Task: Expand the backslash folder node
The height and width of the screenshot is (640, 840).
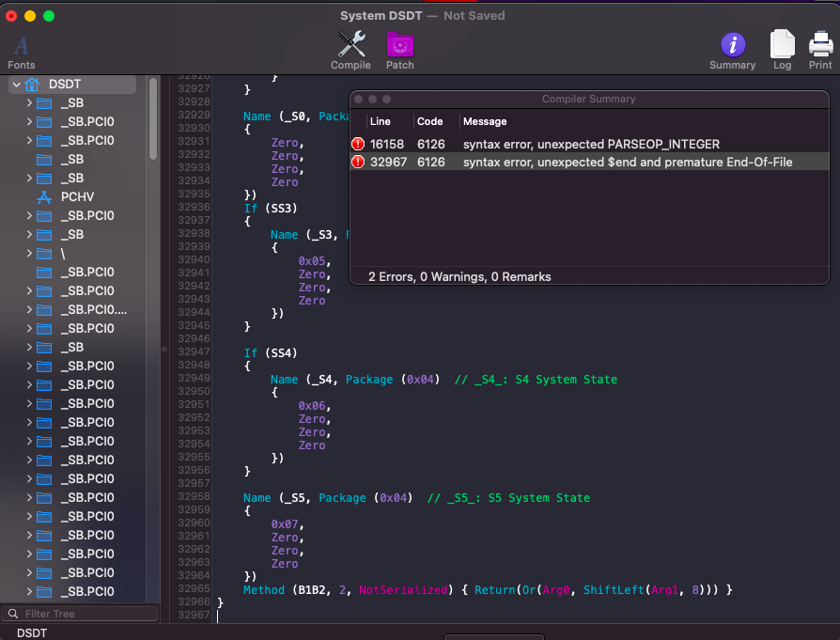Action: tap(29, 254)
